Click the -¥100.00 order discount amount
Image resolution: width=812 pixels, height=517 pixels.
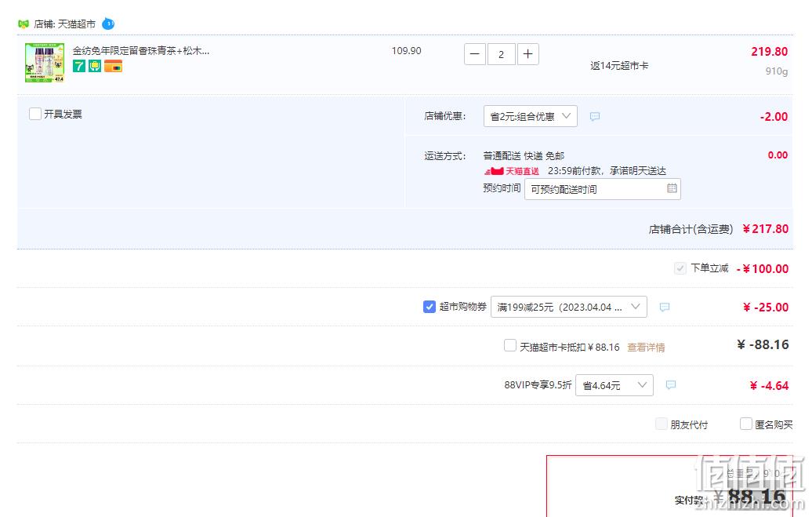coord(763,268)
